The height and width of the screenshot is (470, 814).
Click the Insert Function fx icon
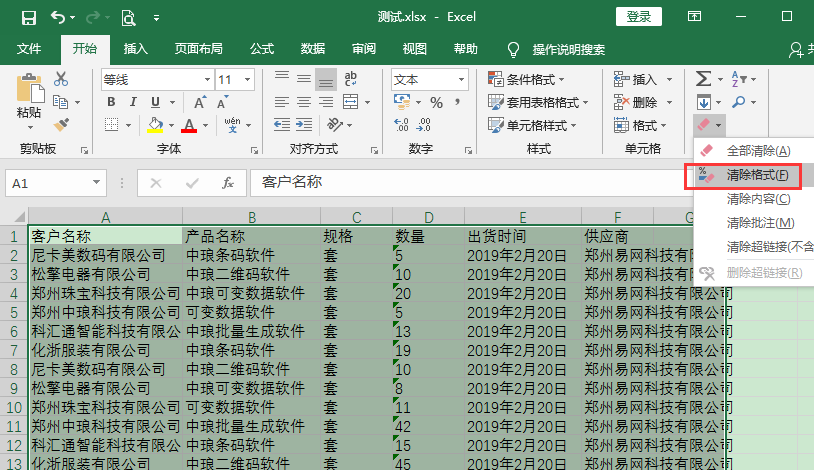(x=228, y=183)
